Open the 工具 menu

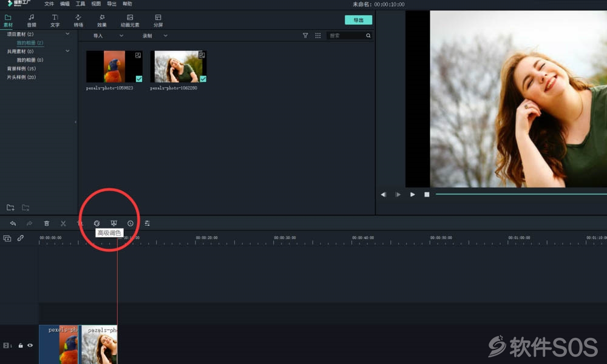tap(80, 4)
